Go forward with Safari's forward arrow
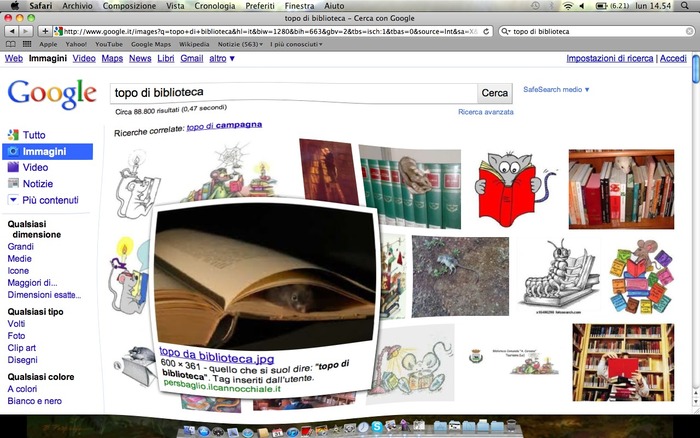Screen dimensions: 700x438 point(26,31)
